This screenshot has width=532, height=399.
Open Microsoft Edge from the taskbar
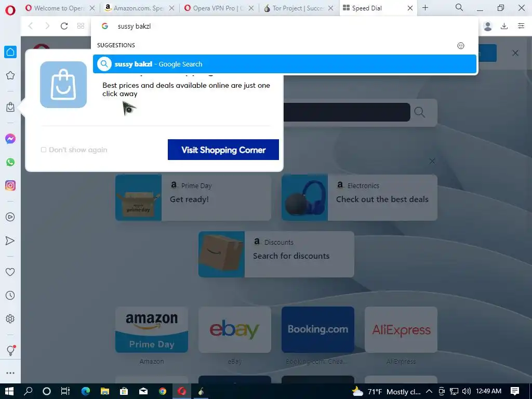(86, 391)
